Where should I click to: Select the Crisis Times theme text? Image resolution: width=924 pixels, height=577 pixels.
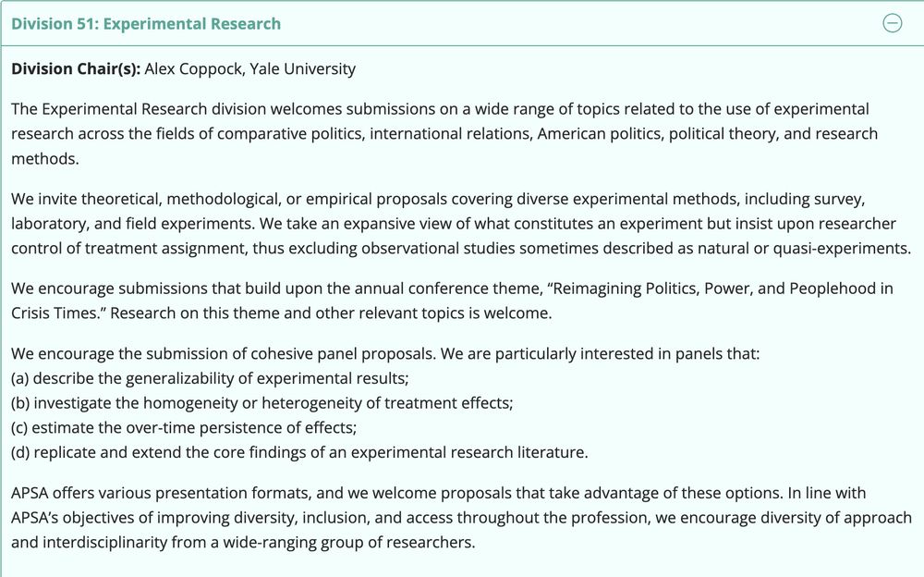tap(53, 313)
